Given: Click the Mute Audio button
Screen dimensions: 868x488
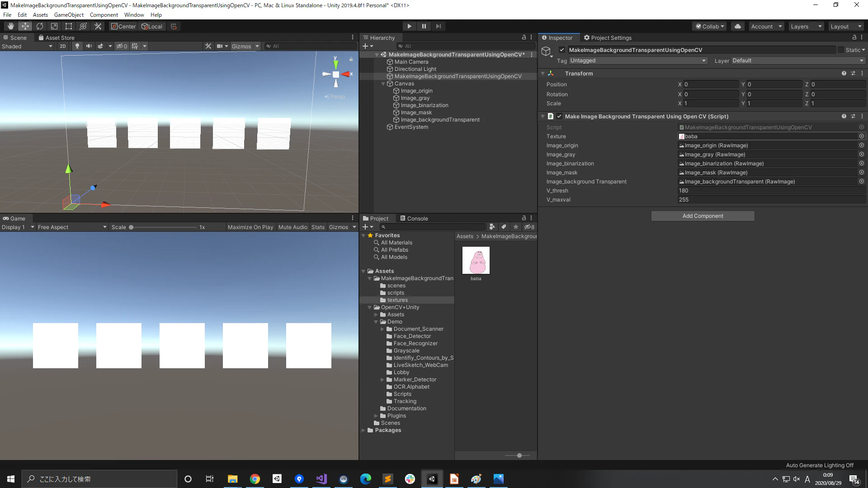Looking at the screenshot, I should coord(293,227).
